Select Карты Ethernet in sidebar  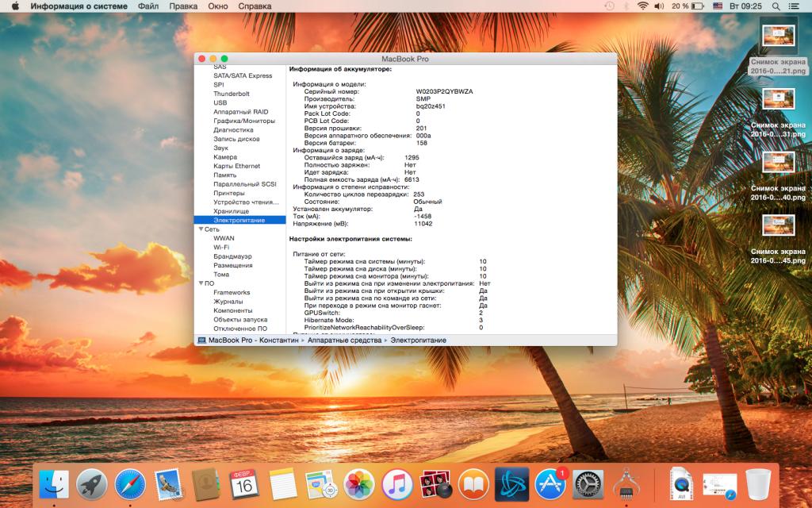(x=236, y=166)
